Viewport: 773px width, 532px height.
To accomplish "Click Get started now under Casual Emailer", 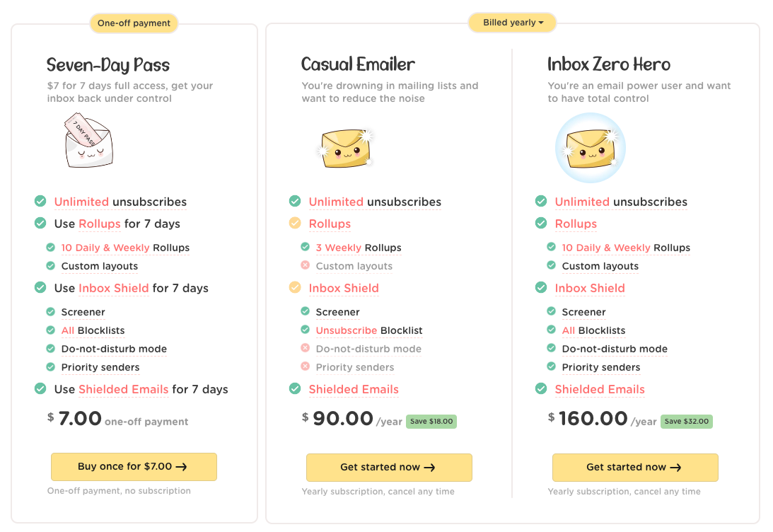I will [388, 467].
